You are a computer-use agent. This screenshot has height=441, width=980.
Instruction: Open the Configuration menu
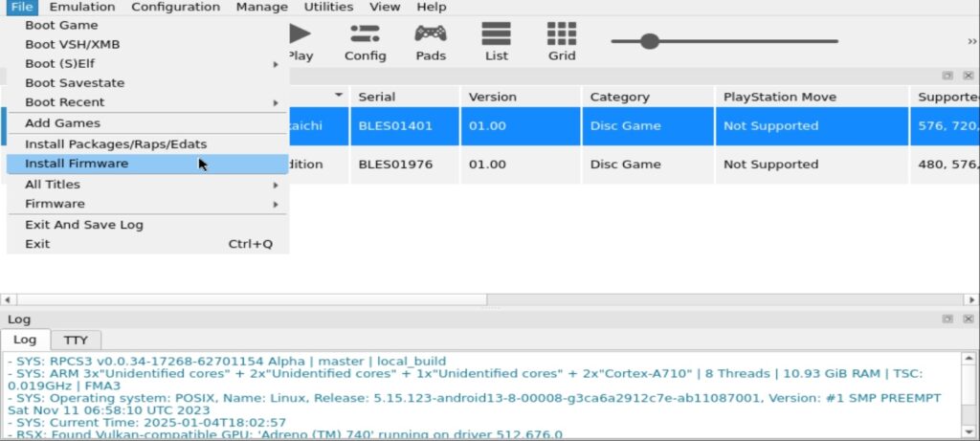pyautogui.click(x=176, y=7)
